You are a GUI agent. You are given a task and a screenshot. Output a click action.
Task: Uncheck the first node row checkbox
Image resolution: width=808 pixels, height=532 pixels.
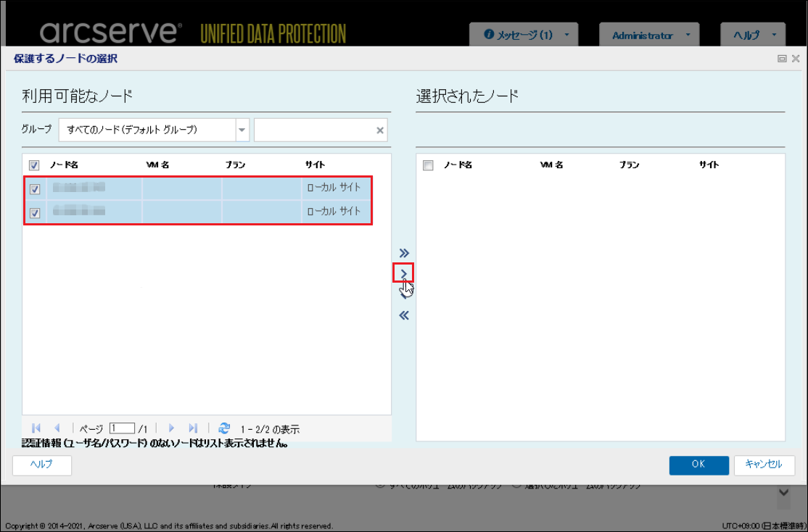click(35, 189)
